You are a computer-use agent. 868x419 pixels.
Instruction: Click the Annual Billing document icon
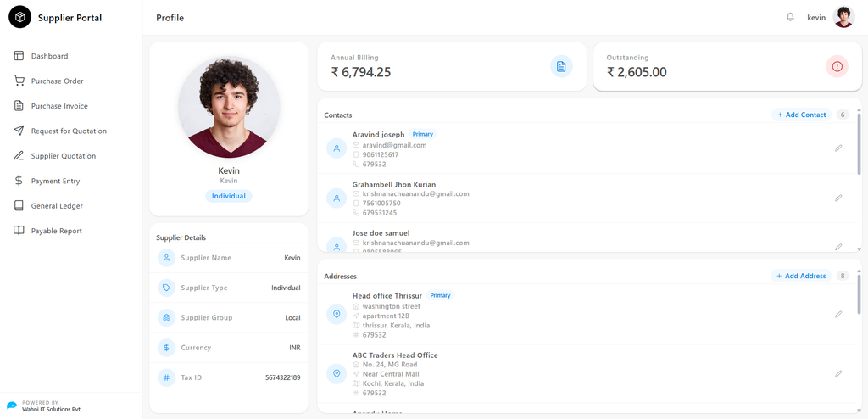pos(561,66)
